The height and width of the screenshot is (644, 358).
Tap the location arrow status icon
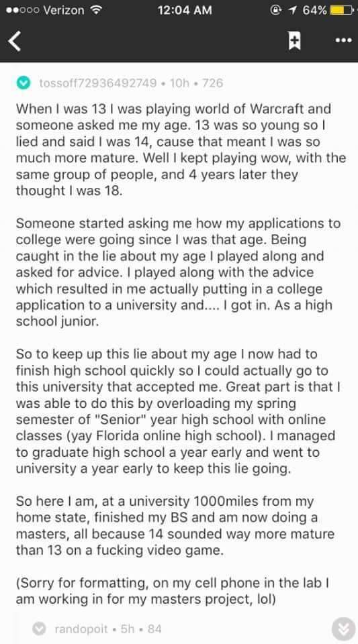click(x=293, y=10)
